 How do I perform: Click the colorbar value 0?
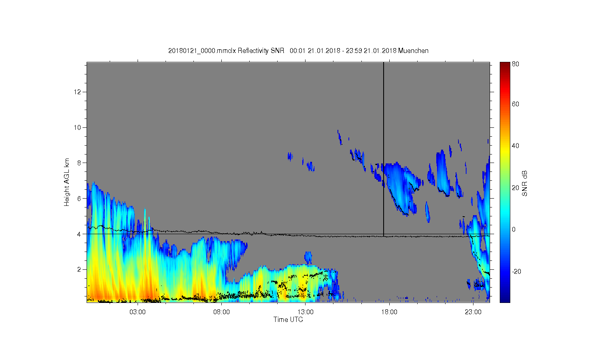514,229
